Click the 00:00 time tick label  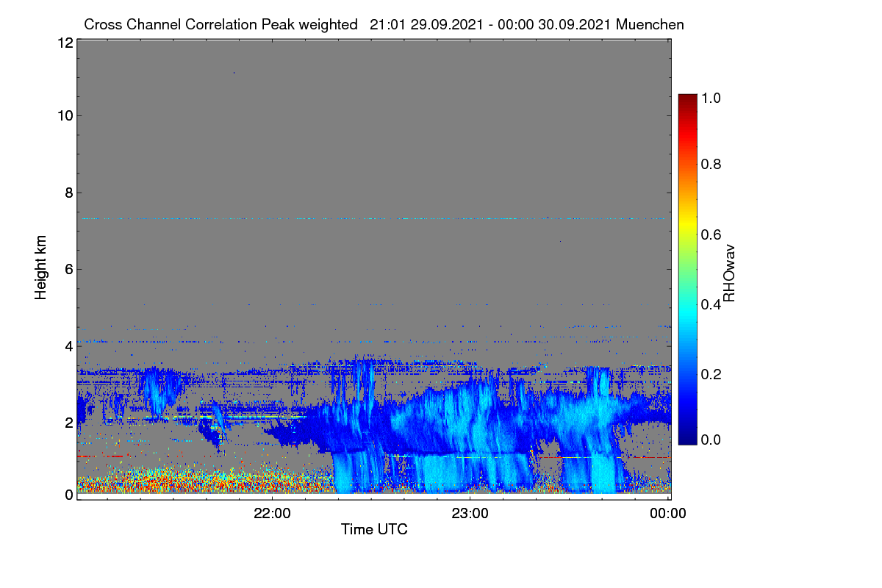tap(668, 514)
